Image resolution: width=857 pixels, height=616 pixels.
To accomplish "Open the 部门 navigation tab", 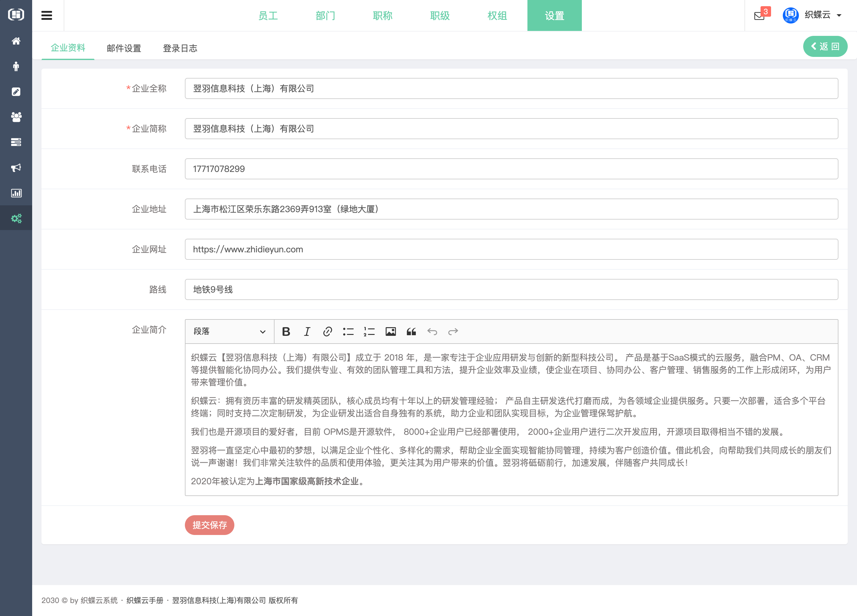I will click(x=325, y=16).
